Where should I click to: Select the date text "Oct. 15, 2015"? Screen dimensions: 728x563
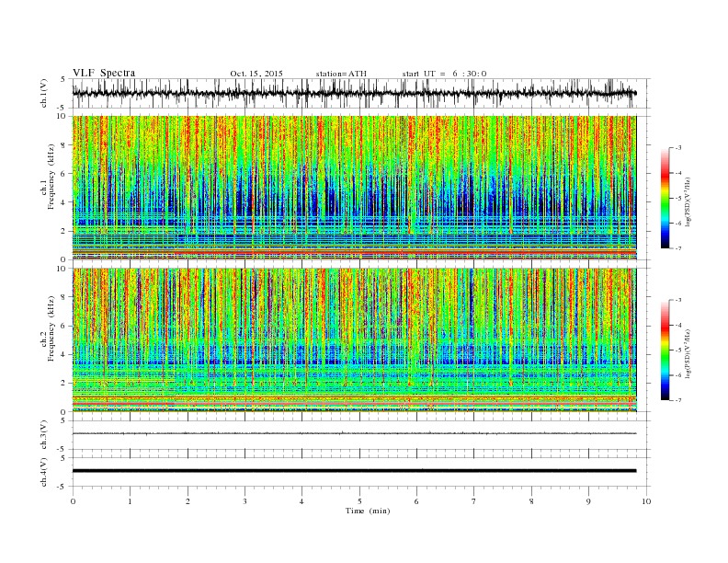tap(256, 74)
